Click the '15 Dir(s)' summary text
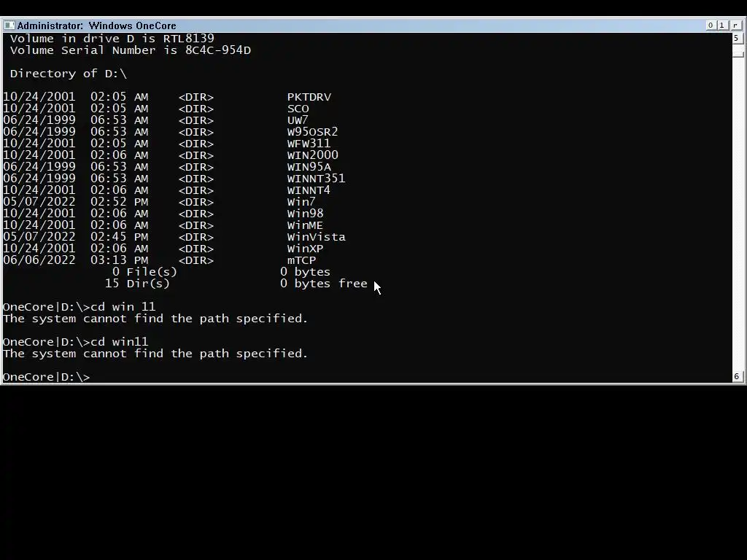 click(137, 284)
